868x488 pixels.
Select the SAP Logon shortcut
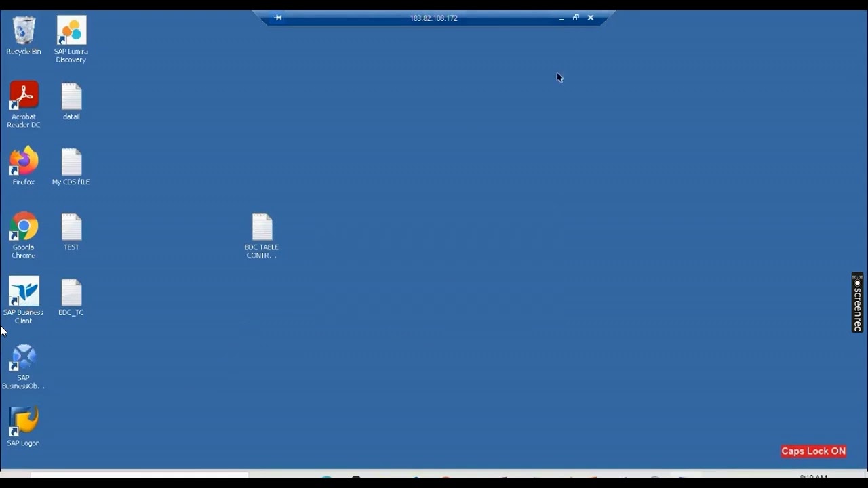tap(24, 426)
